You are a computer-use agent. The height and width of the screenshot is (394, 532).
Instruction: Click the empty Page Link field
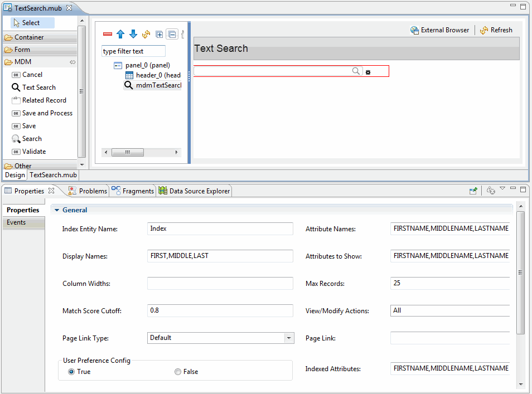tap(450, 338)
